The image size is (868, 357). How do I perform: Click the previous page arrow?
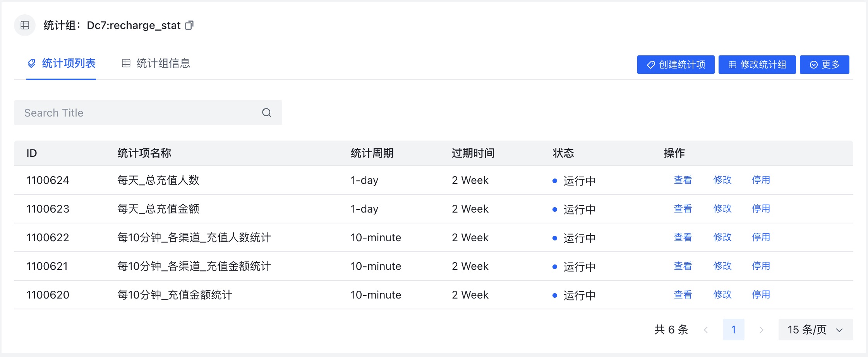706,330
